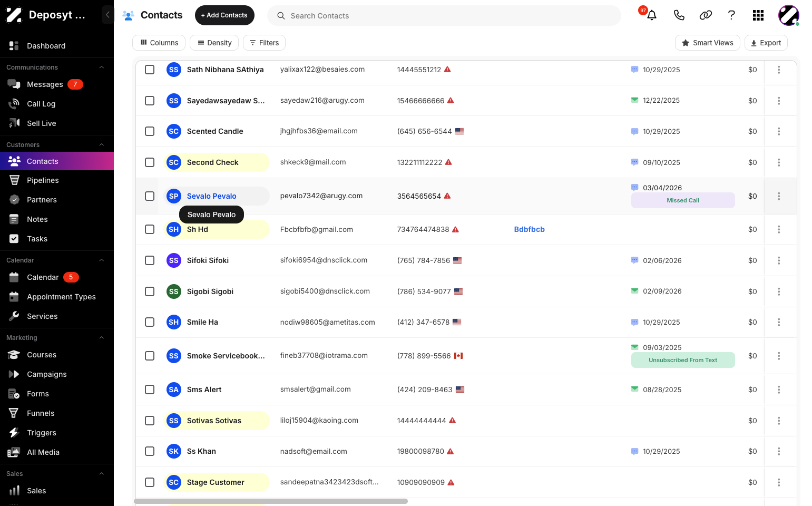812x506 pixels.
Task: Click email icon beside 12/22/2025
Action: (634, 100)
